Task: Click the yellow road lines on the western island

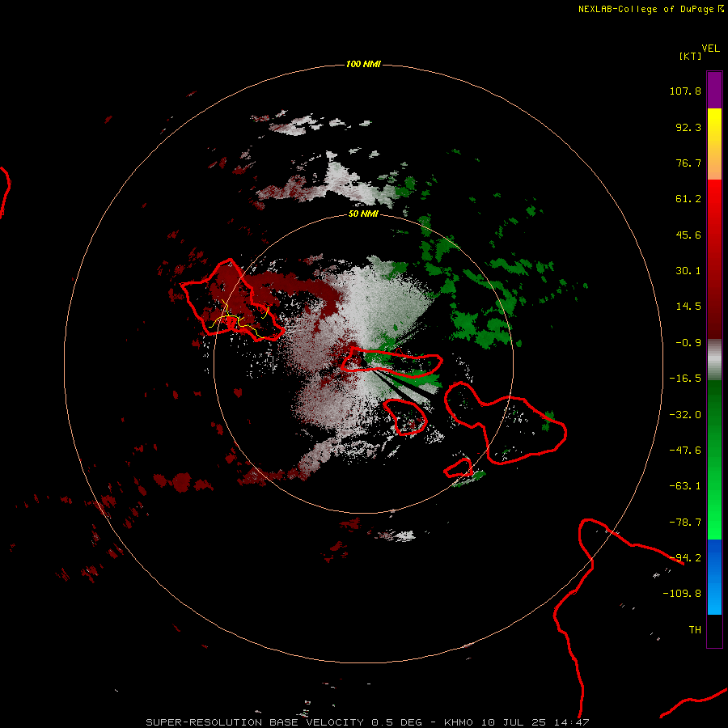Action: tap(238, 320)
